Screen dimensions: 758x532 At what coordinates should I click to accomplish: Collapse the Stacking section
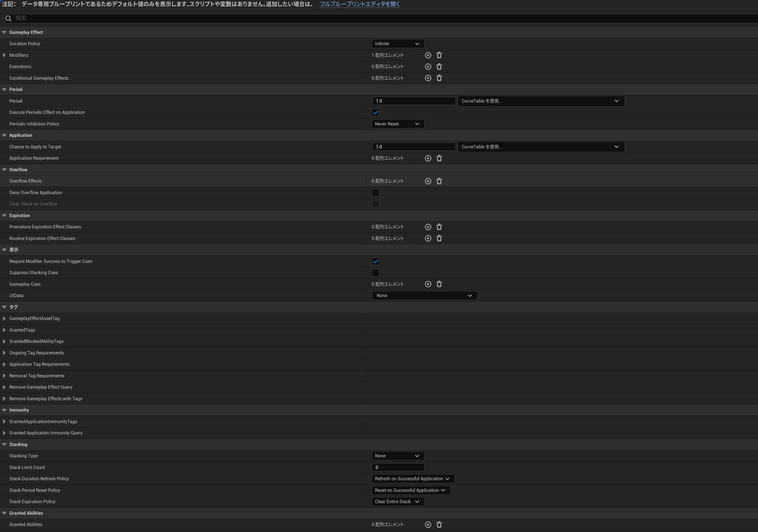[4, 444]
